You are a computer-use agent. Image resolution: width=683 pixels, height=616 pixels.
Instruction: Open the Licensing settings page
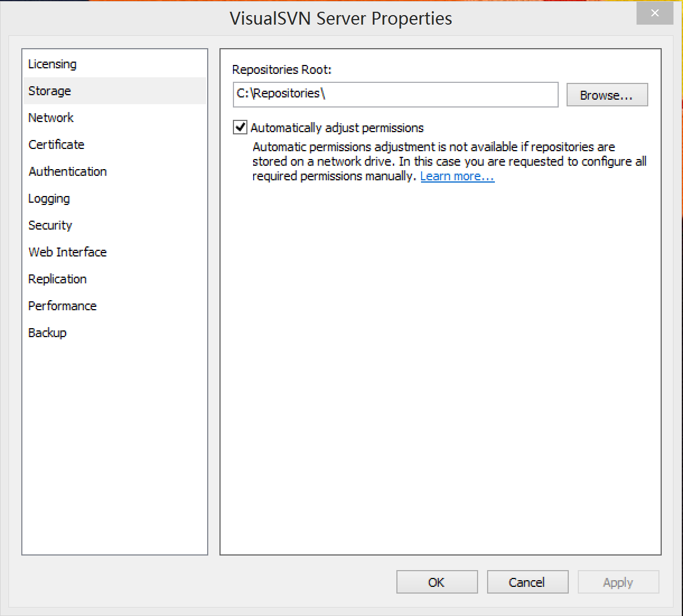coord(53,64)
